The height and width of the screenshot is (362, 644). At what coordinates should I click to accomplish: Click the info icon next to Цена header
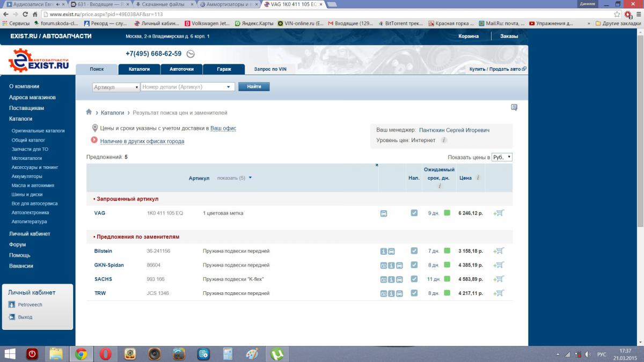[478, 178]
